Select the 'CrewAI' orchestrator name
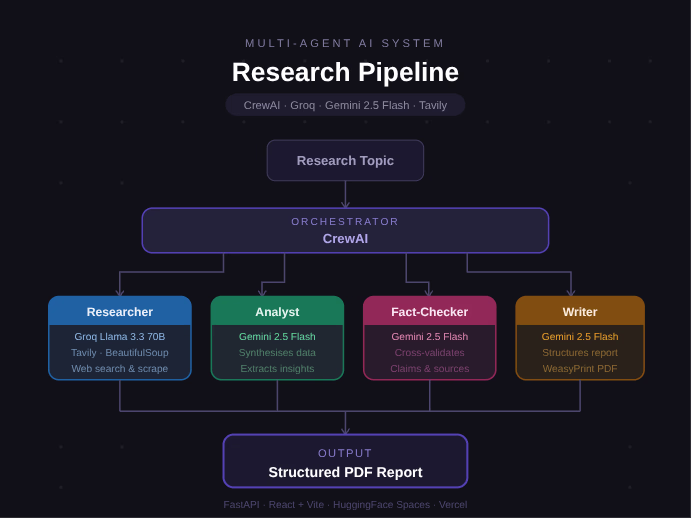The width and height of the screenshot is (700, 528). tap(345, 239)
